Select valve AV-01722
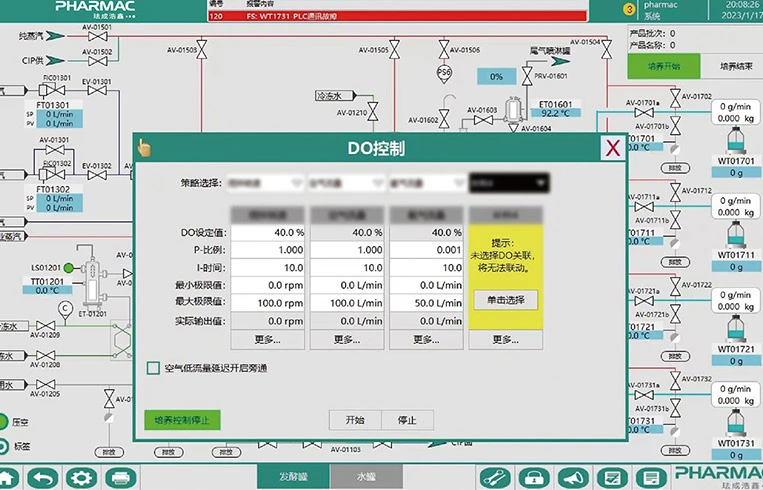Viewport: 763px width, 490px height. (675, 287)
